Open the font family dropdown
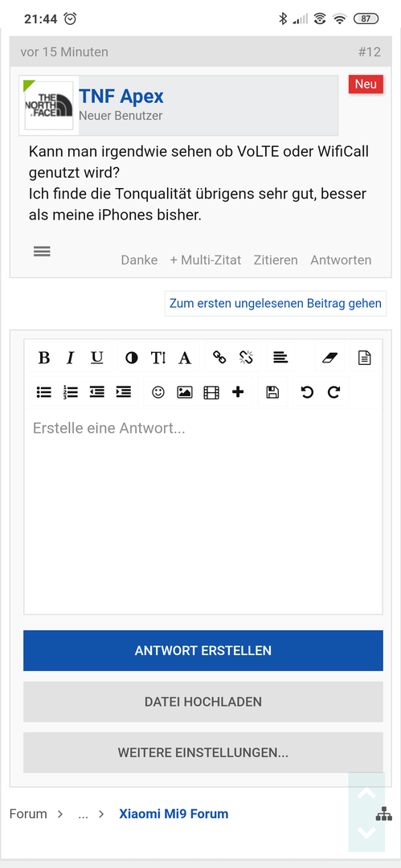The height and width of the screenshot is (868, 401). tap(185, 358)
